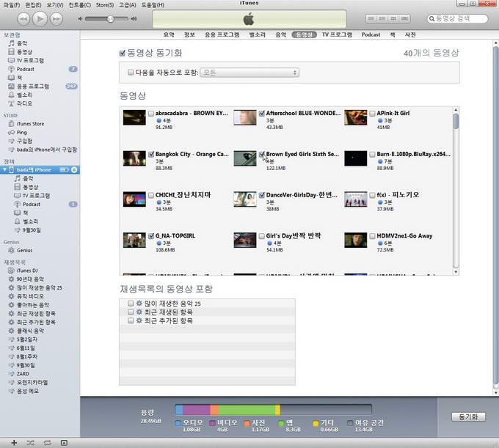
Task: Open 구입함 purchased list
Action: 24,141
